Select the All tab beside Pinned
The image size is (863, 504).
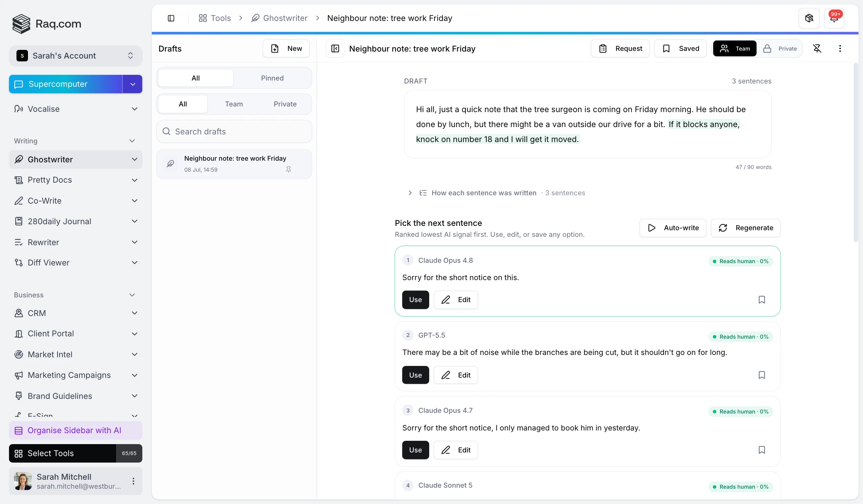click(195, 78)
